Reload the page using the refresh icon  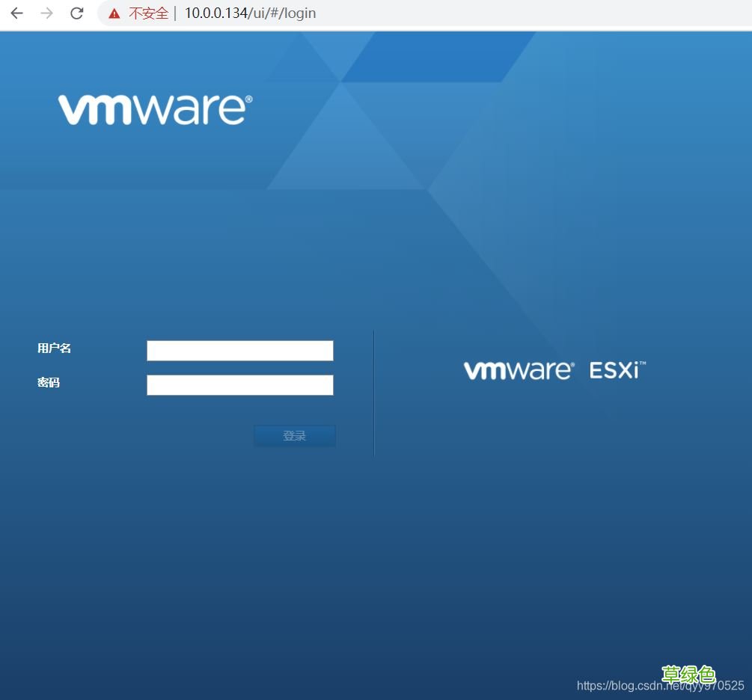click(76, 13)
